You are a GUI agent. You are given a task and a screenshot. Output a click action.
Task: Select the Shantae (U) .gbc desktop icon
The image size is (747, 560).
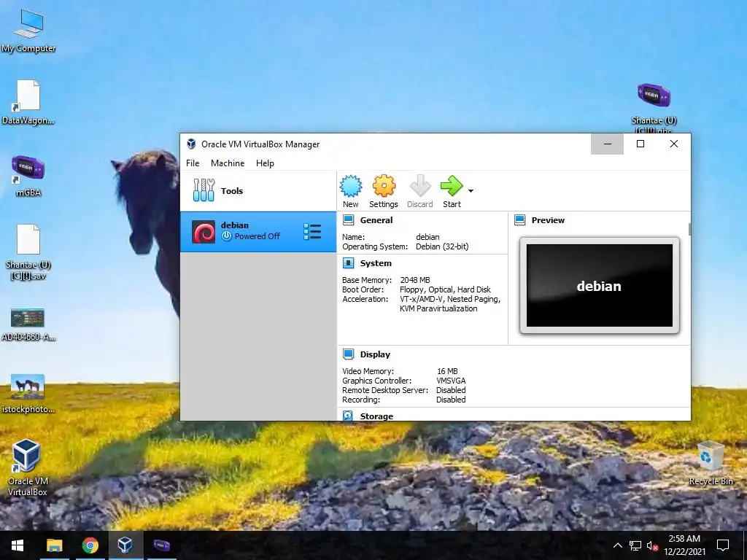(654, 108)
